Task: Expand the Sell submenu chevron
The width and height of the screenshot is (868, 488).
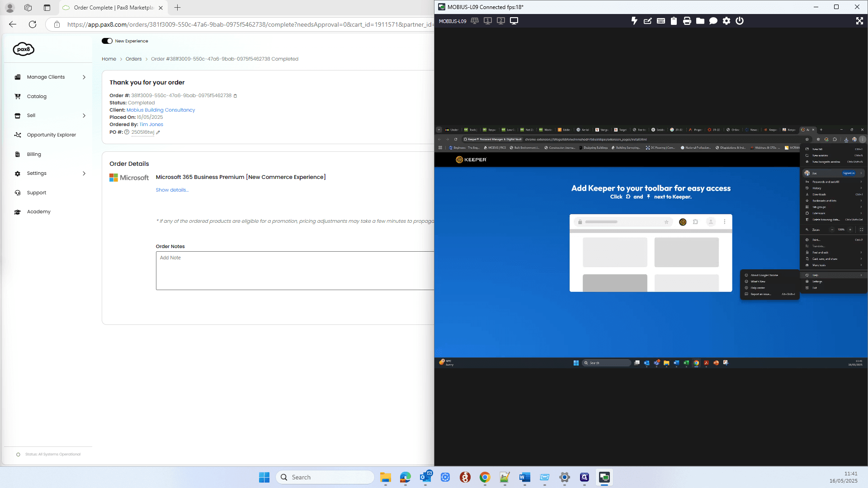Action: tap(84, 116)
